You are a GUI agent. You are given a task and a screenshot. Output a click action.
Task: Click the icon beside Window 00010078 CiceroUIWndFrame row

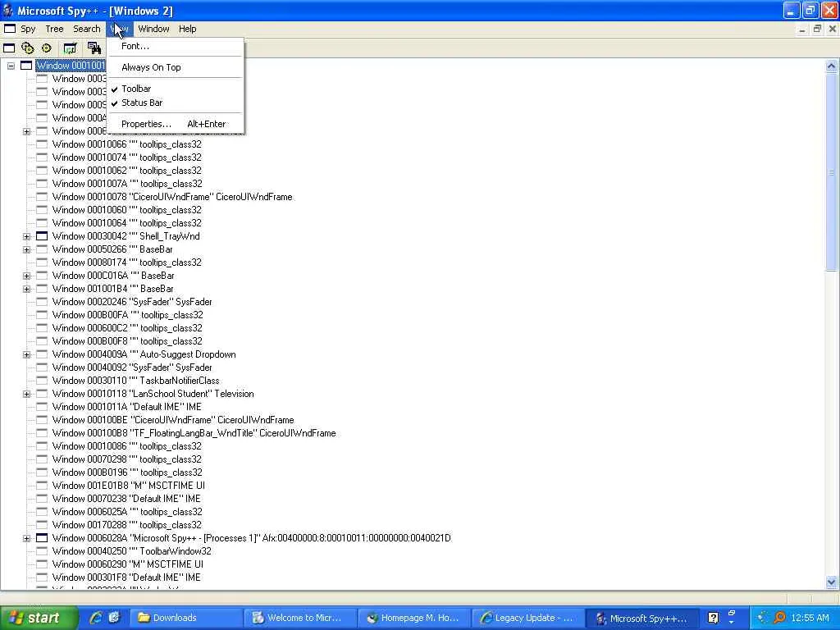[x=42, y=197]
